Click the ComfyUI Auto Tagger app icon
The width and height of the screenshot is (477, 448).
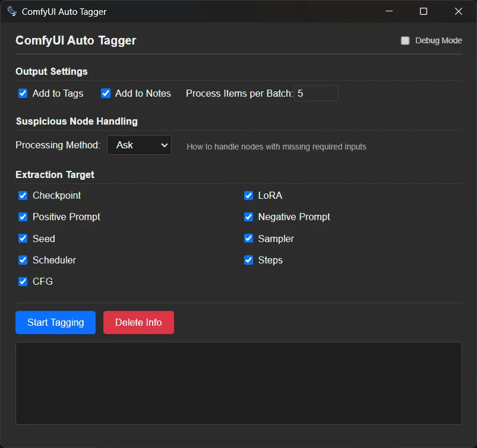[x=12, y=11]
